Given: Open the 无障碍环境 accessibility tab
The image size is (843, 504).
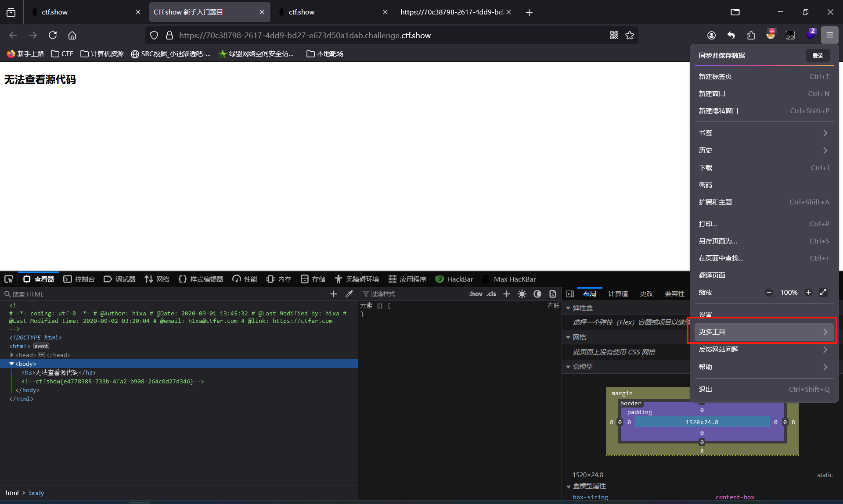Looking at the screenshot, I should point(357,279).
